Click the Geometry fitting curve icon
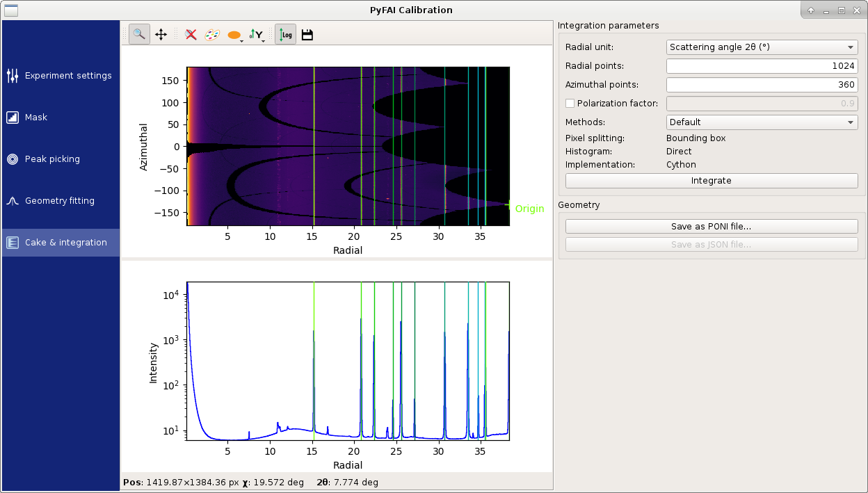This screenshot has width=868, height=493. click(x=13, y=201)
